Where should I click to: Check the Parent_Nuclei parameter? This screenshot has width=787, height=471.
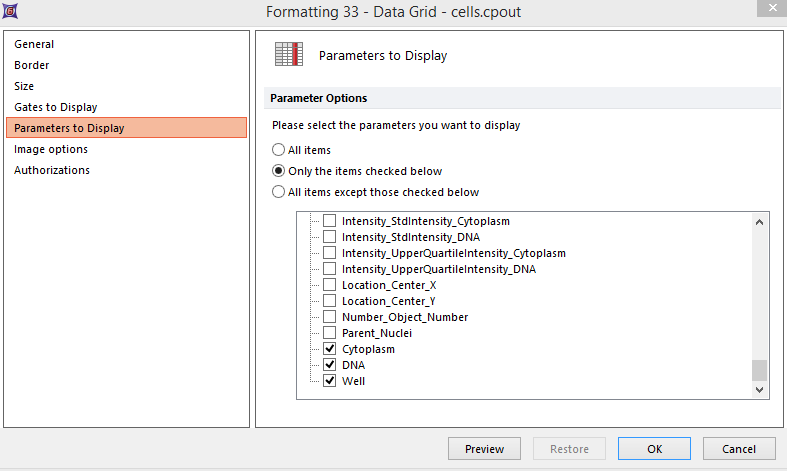point(329,333)
